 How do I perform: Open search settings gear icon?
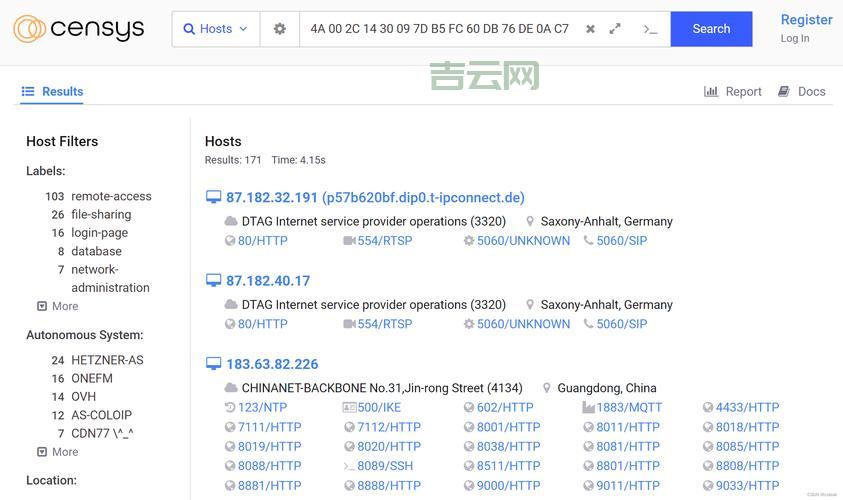pyautogui.click(x=280, y=29)
